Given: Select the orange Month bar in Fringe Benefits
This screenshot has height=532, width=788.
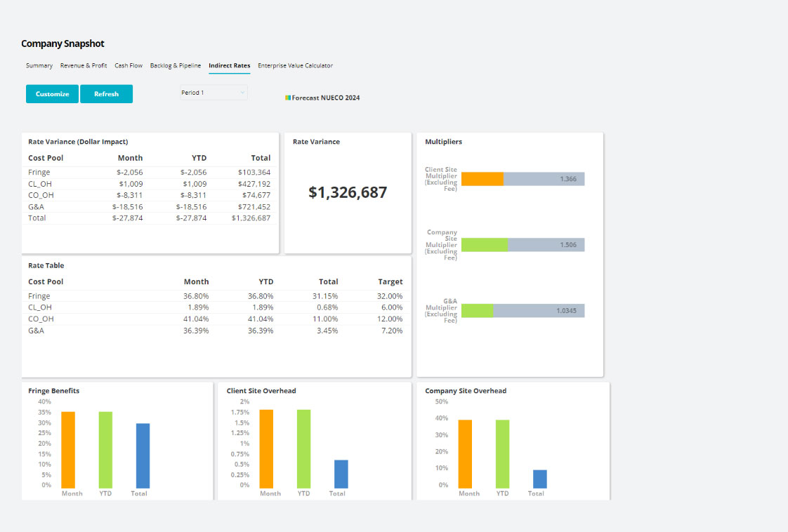Looking at the screenshot, I should 68,450.
